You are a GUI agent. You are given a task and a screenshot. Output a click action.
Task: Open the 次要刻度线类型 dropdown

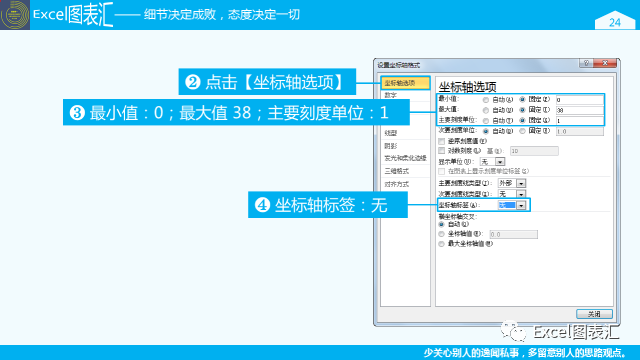pos(521,194)
